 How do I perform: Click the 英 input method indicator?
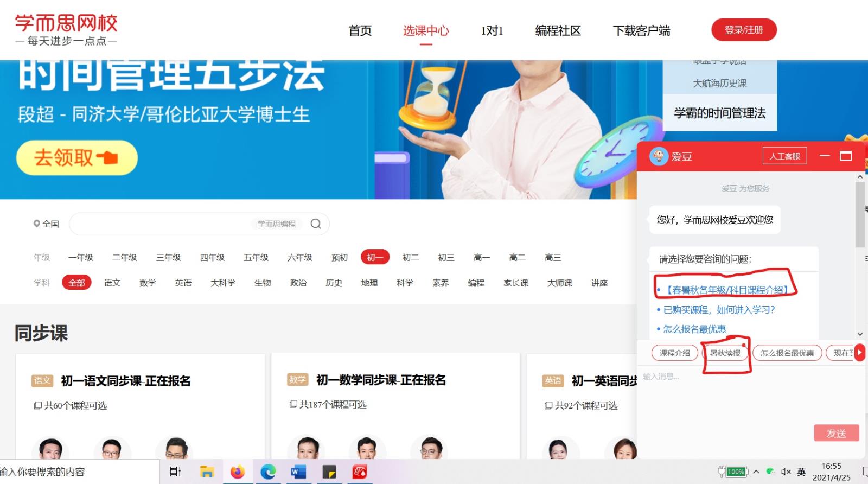(x=801, y=472)
